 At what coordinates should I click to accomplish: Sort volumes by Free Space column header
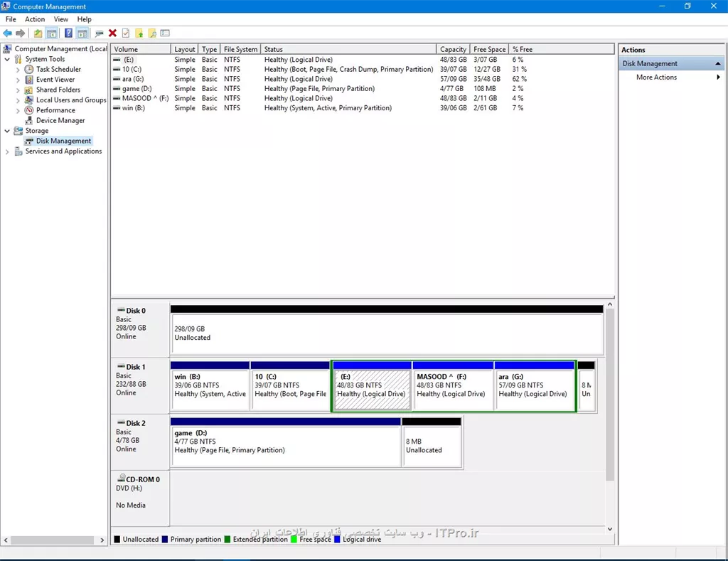tap(489, 49)
